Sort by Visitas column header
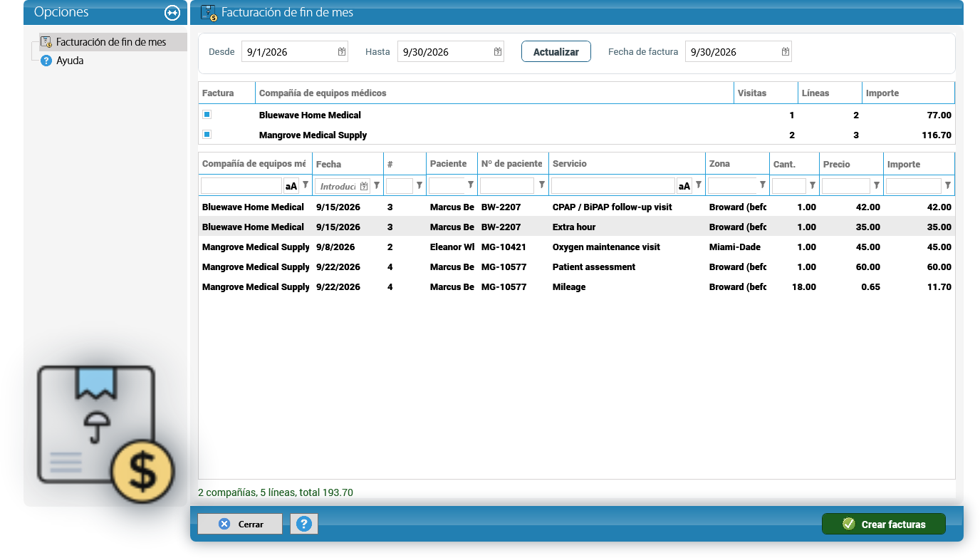980x558 pixels. coord(766,93)
